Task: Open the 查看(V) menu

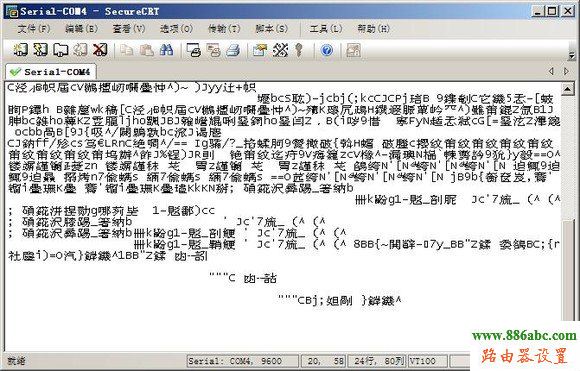Action: point(129,29)
